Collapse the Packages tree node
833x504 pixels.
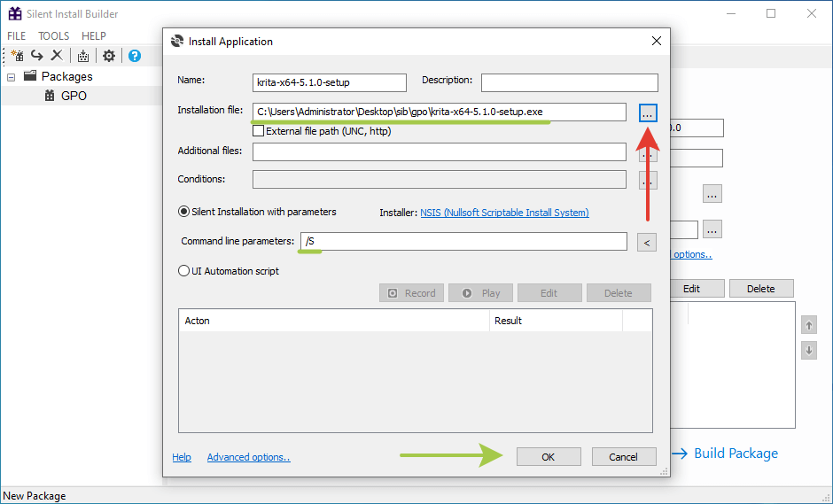12,77
